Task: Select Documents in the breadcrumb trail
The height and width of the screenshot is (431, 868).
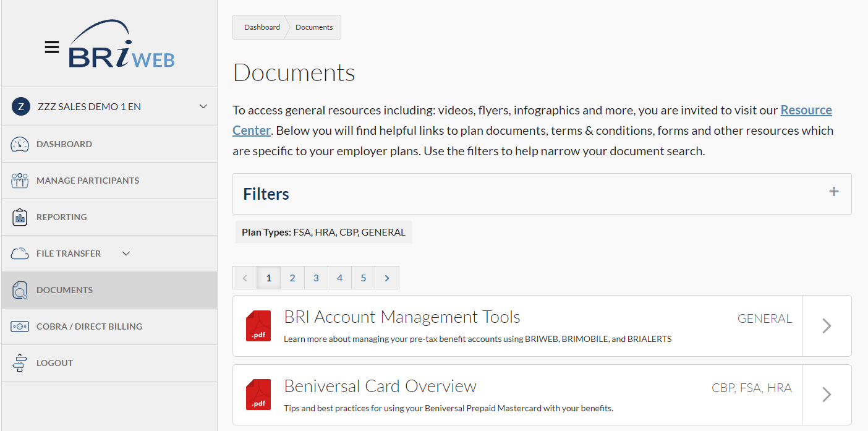Action: [x=314, y=27]
